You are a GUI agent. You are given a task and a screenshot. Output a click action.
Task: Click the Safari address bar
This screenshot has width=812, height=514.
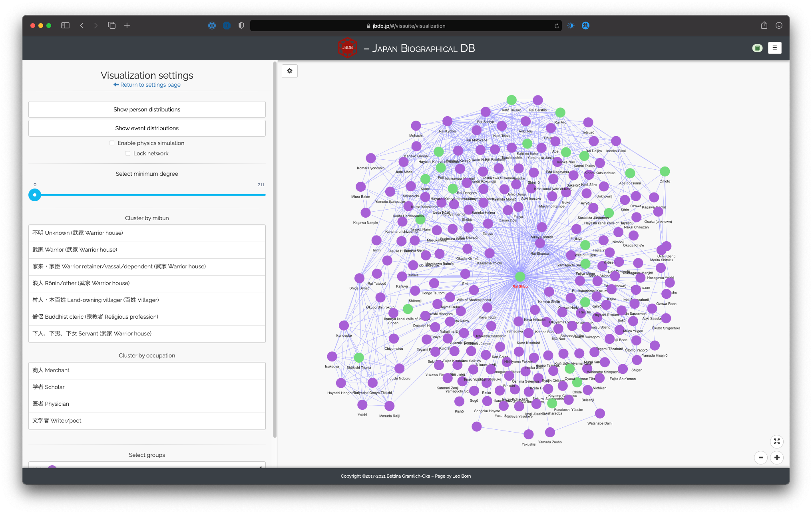tap(406, 26)
